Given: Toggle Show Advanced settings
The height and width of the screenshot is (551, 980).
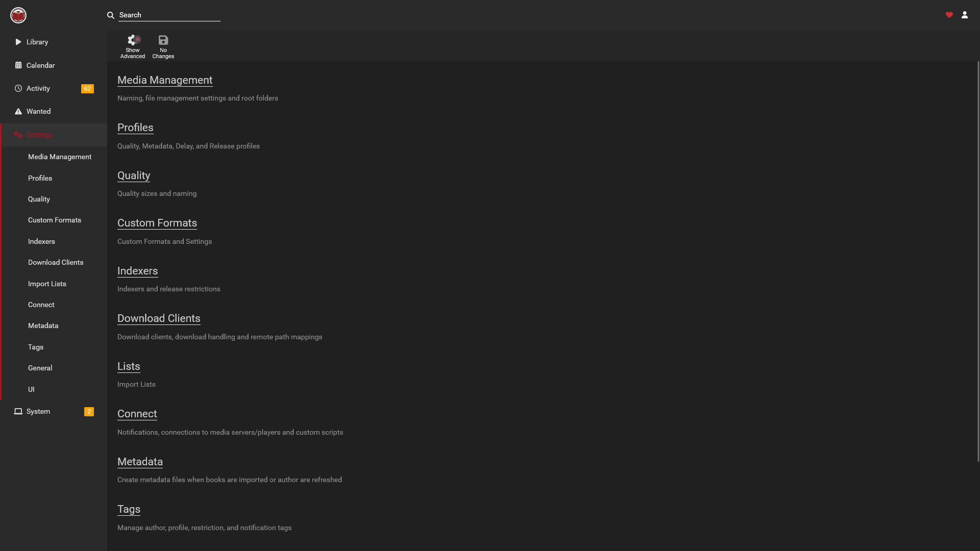Looking at the screenshot, I should [x=133, y=46].
